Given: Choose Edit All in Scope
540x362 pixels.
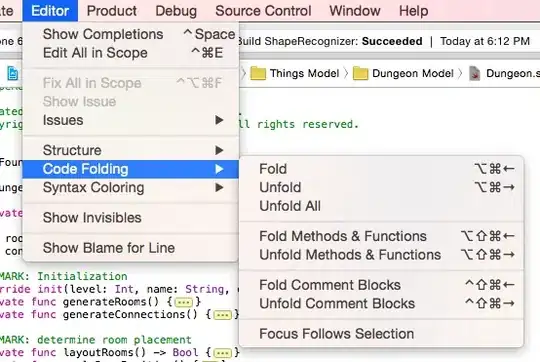Looking at the screenshot, I should [131, 53].
